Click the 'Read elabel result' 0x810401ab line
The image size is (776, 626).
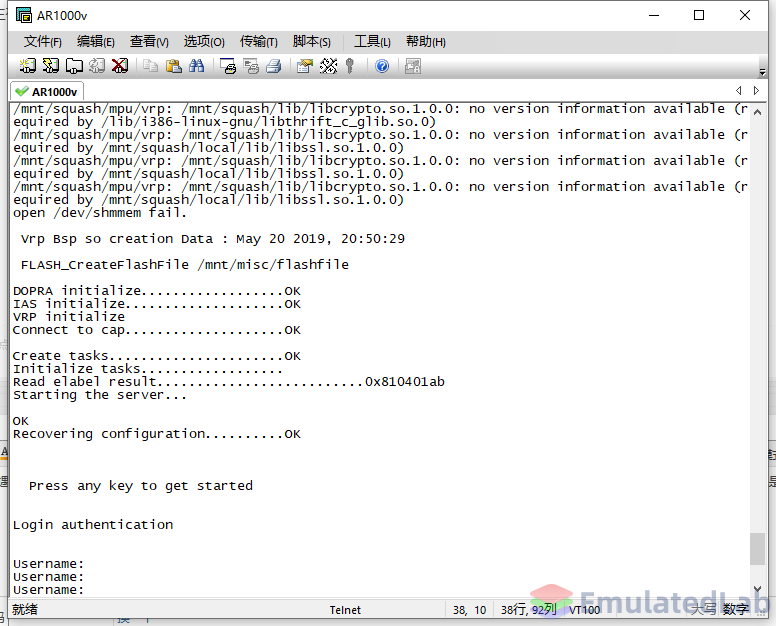click(229, 382)
